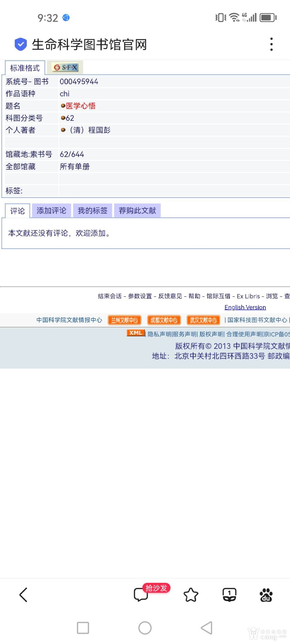Open the tab switcher icon
Viewport: 290px width, 644px height.
pos(229,594)
